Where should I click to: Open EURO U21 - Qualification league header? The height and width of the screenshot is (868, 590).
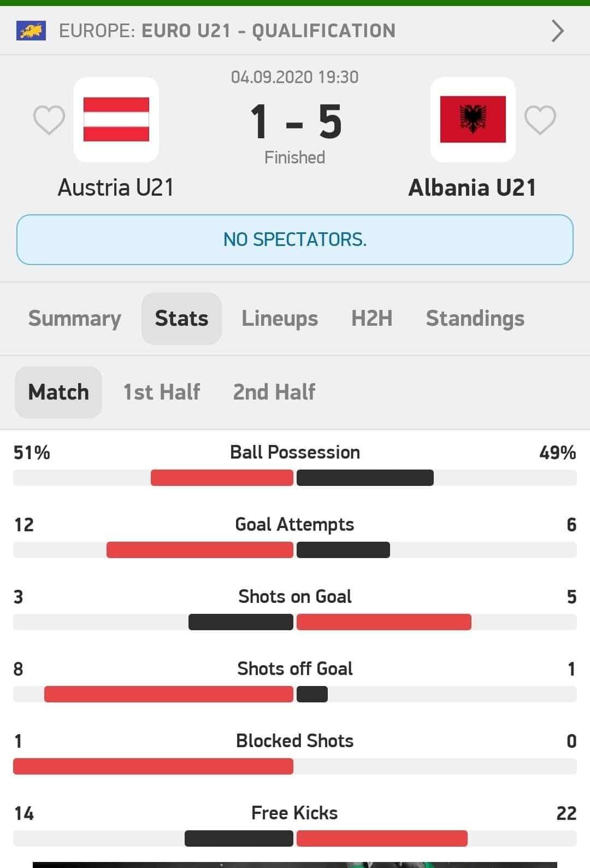tap(295, 31)
